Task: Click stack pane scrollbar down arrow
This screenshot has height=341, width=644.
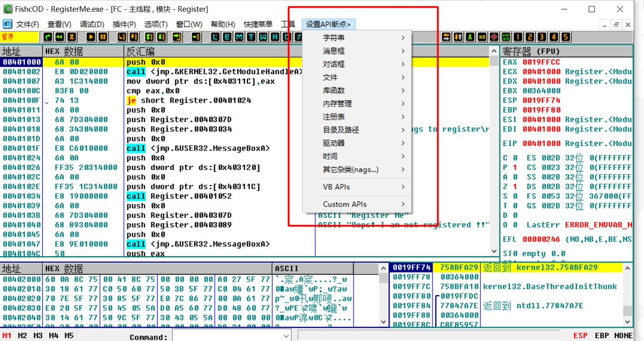Action: coord(628,321)
